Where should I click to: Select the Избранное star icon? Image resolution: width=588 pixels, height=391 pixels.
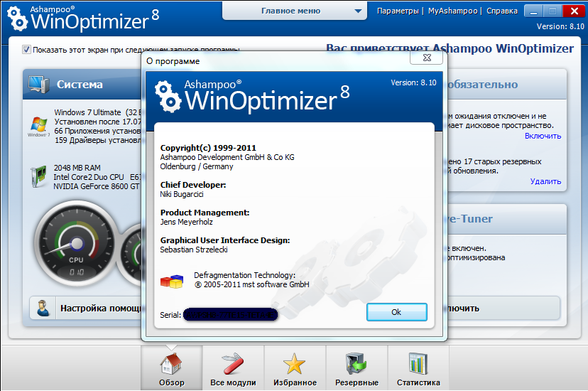tap(295, 368)
